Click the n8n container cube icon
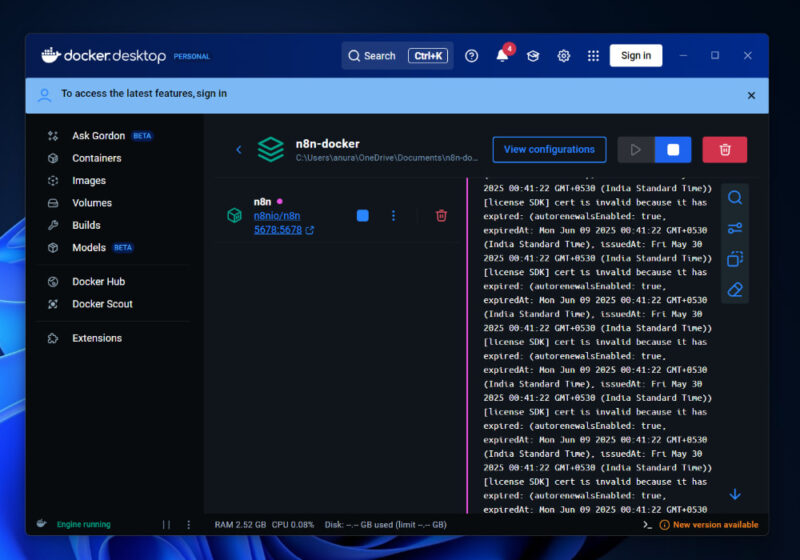 (234, 215)
